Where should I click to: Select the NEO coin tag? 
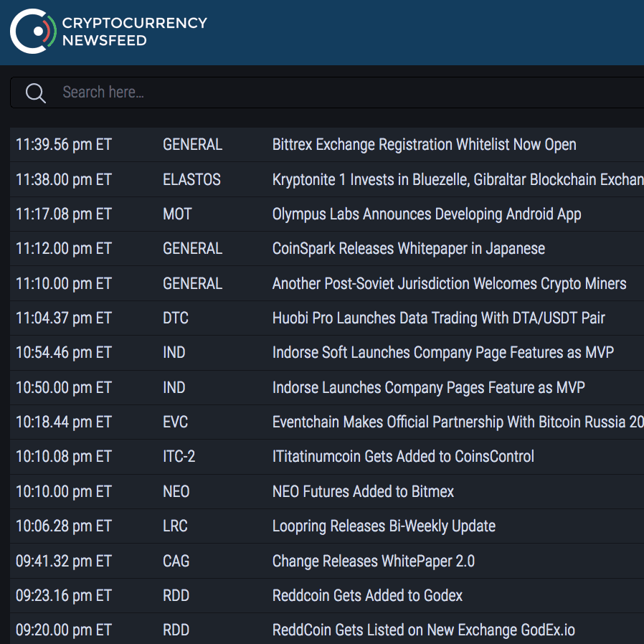point(176,491)
